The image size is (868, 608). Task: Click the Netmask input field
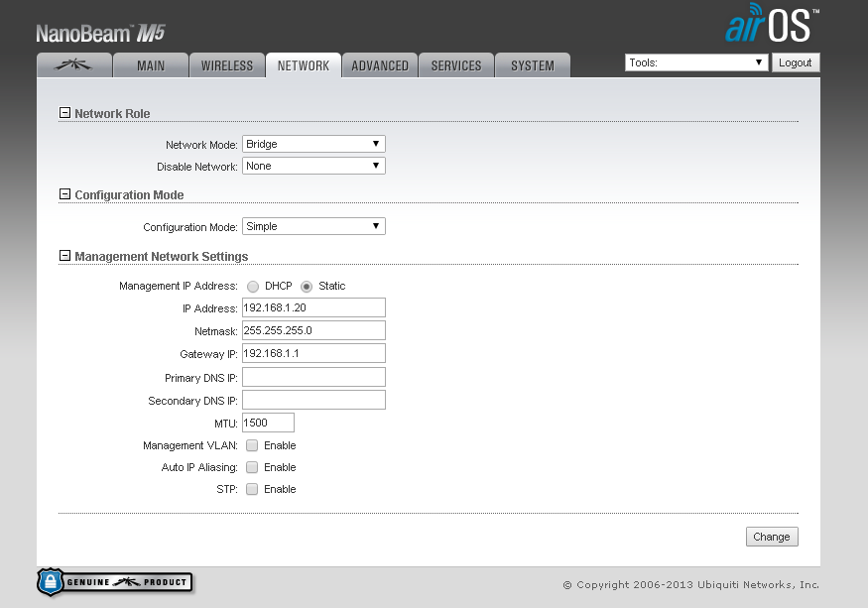pyautogui.click(x=313, y=330)
